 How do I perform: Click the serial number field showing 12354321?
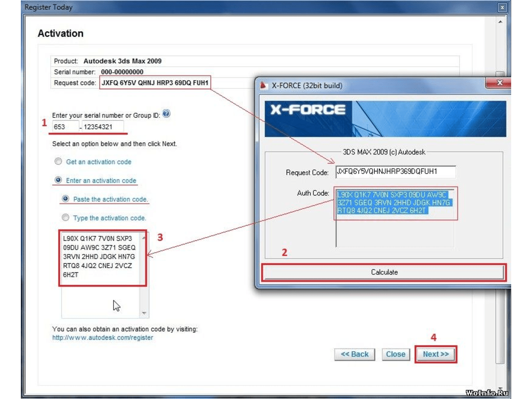tap(102, 127)
